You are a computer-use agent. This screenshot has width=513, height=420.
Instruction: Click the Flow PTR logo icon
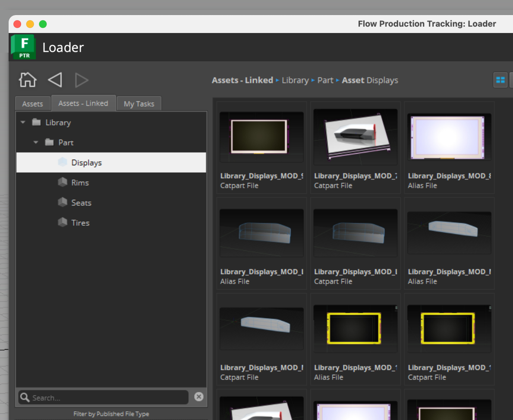(23, 47)
